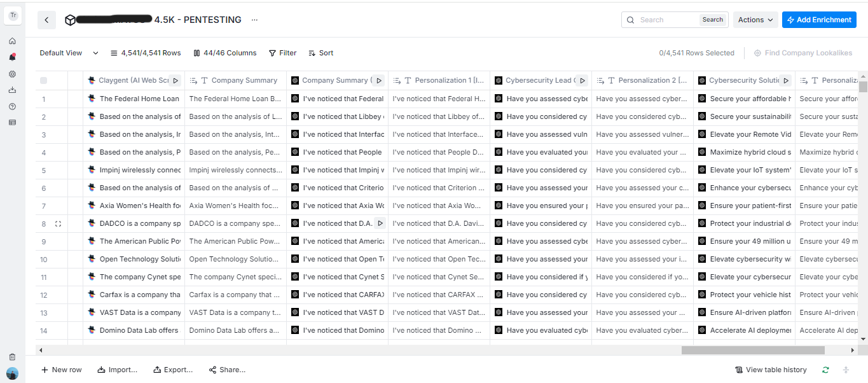Click the OpenAI icon in row 3 Interface cell
The image size is (868, 383).
coord(295,134)
